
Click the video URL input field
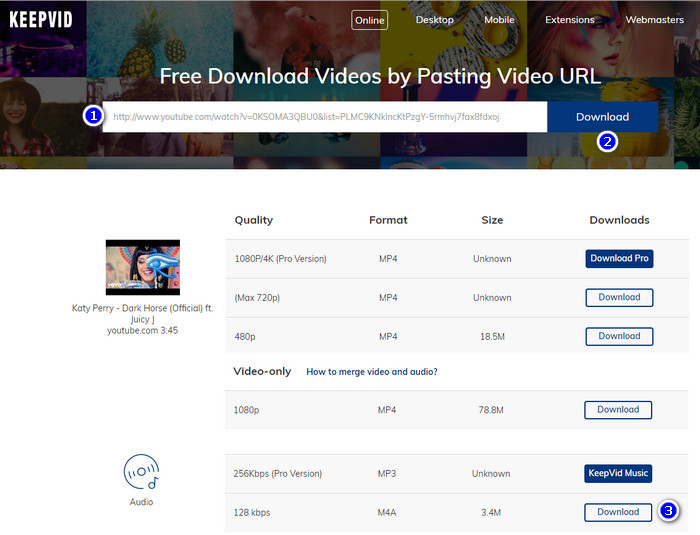pos(325,117)
